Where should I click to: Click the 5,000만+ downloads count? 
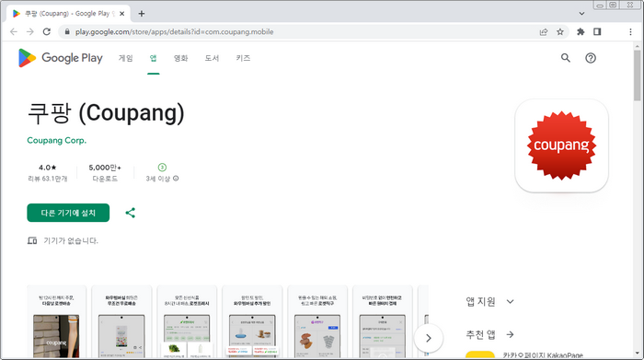(105, 168)
